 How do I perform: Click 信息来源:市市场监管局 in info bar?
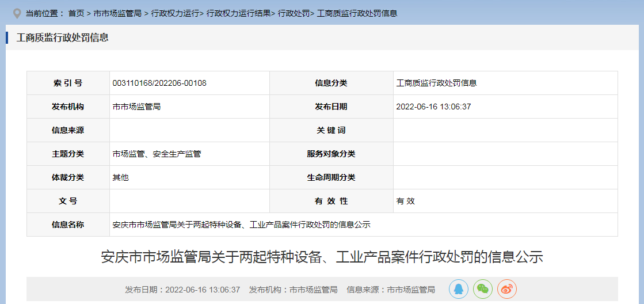point(391,290)
